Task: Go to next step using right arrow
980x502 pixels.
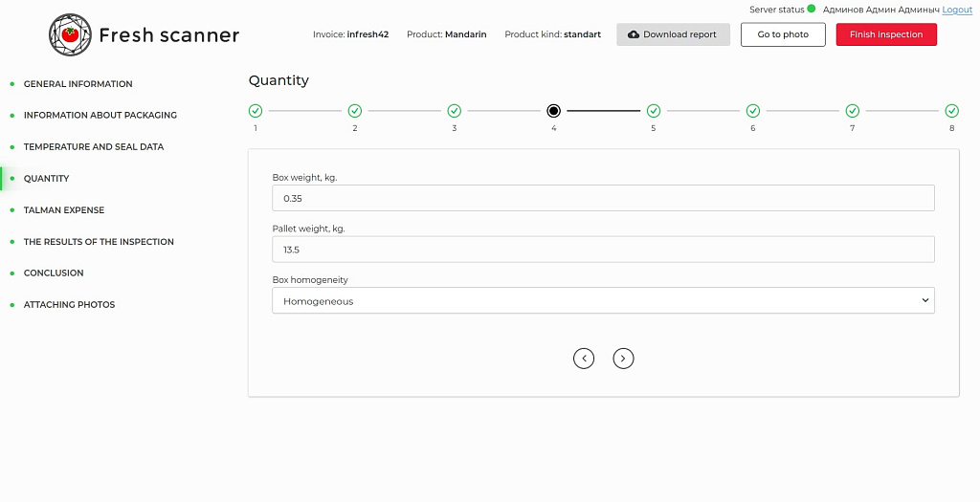Action: pyautogui.click(x=623, y=359)
